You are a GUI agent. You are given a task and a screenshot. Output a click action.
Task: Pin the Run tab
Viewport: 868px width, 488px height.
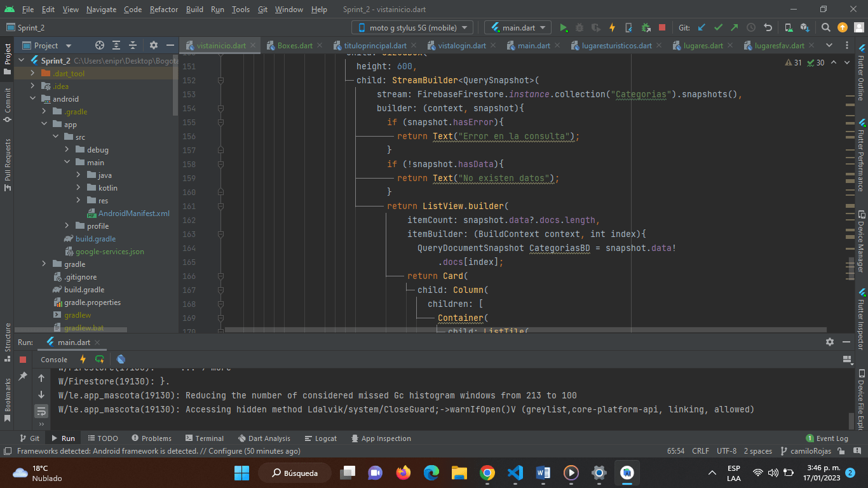(23, 376)
